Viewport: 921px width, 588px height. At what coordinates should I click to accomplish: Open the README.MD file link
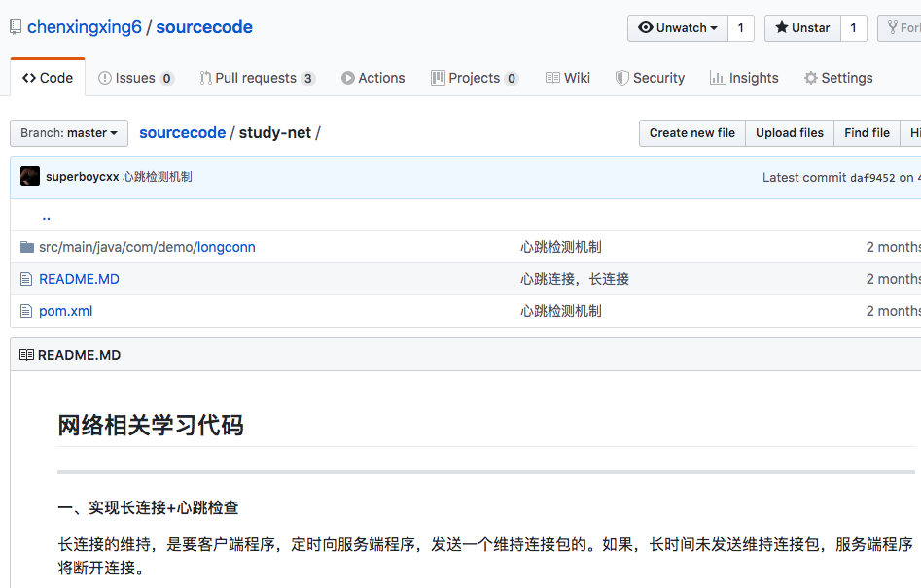point(80,279)
